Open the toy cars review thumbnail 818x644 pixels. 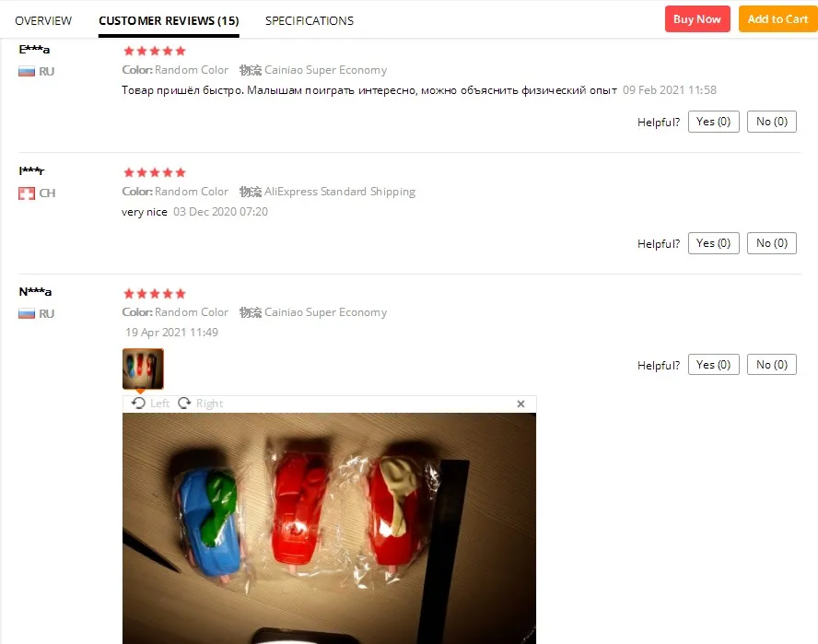(x=143, y=369)
